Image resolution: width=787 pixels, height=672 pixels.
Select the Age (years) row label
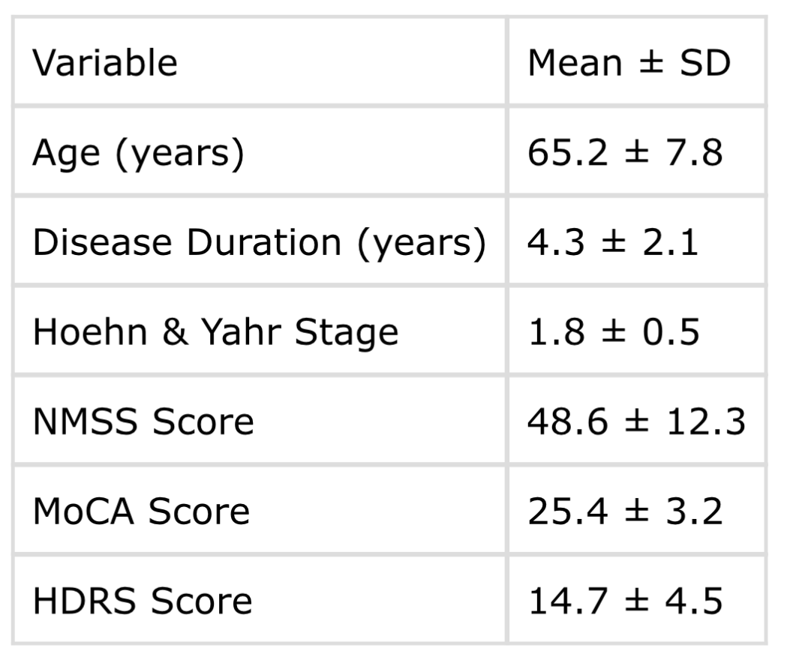point(138,153)
